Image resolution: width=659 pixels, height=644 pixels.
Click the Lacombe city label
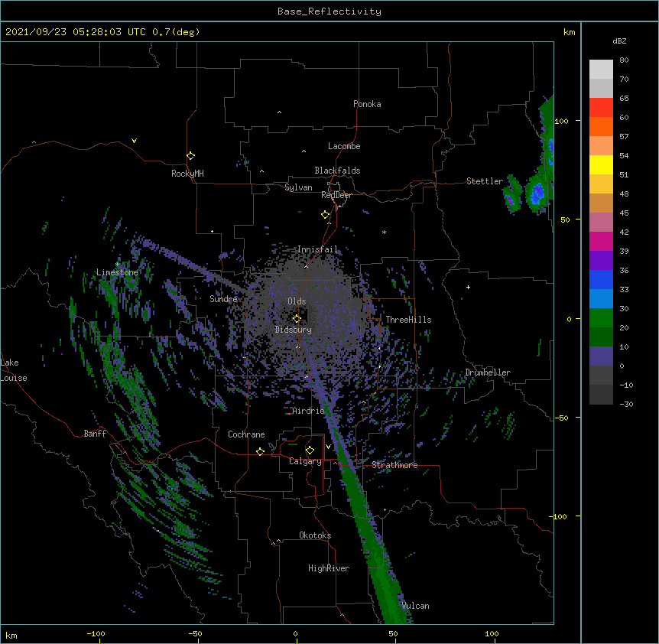(x=344, y=146)
